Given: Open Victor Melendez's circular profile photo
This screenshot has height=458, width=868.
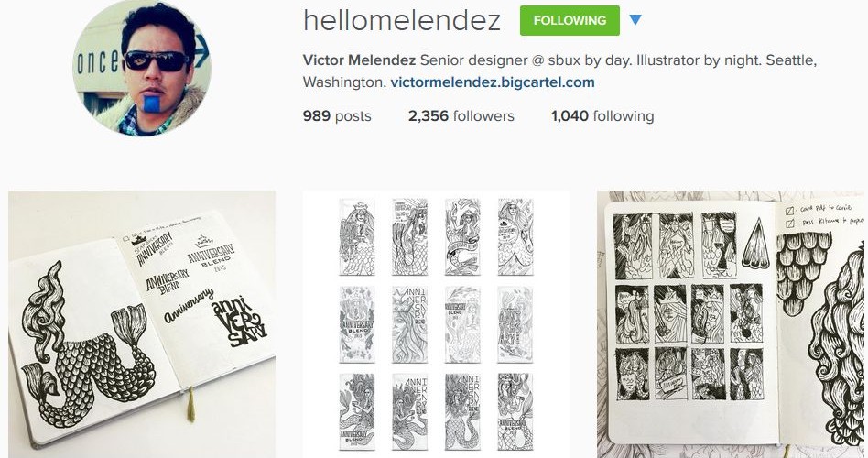Looking at the screenshot, I should click(x=142, y=67).
